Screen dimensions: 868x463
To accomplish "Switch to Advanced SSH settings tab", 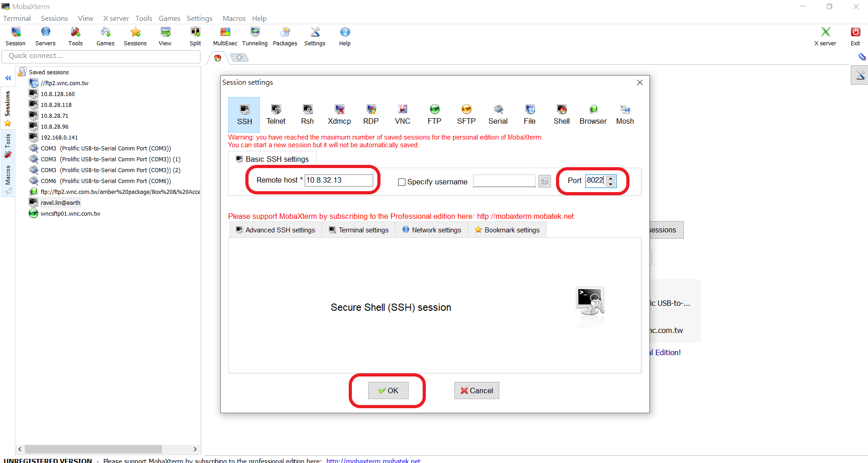I will 275,230.
